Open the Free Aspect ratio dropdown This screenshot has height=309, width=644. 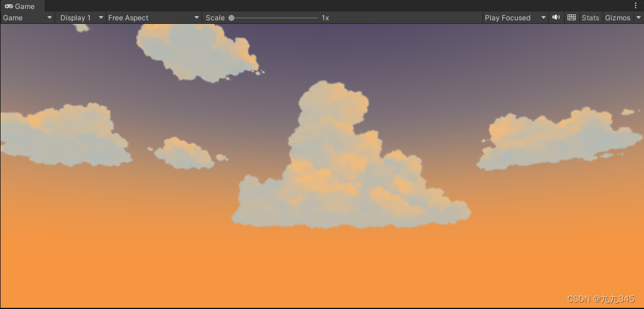click(154, 18)
